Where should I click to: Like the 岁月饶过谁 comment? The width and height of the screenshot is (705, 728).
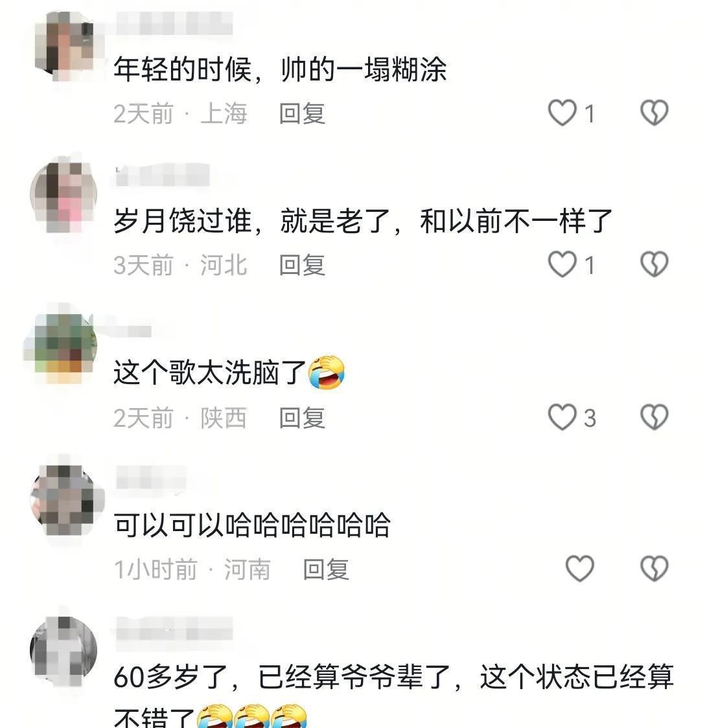tap(562, 265)
